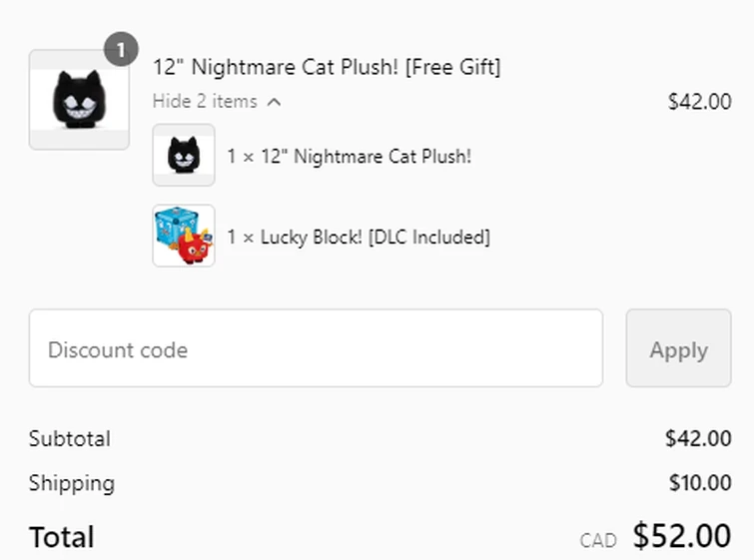Screen dimensions: 754x560
Task: Click the "1 × 12" Nightmare Cat Plush!" line item
Action: click(x=349, y=157)
